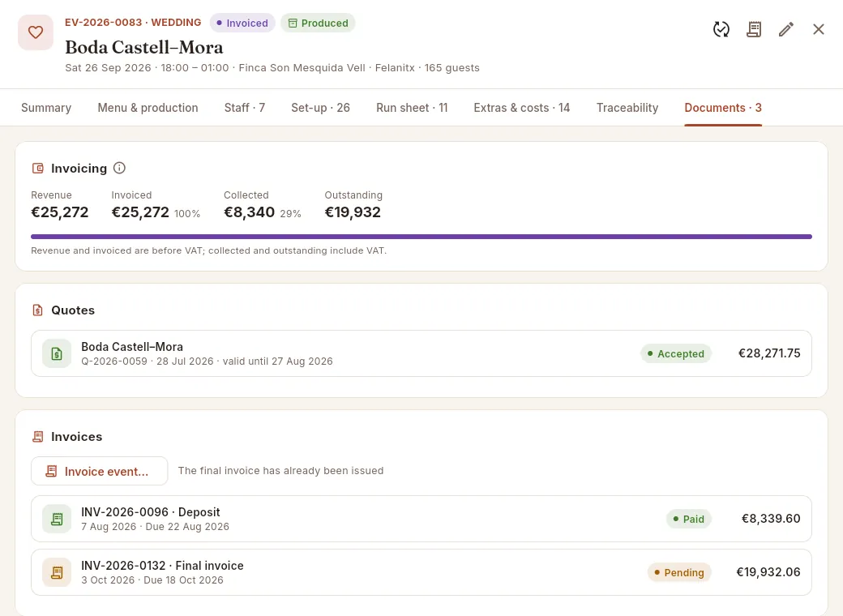Open INV-2026-0096 Deposit invoice row
The image size is (843, 616).
tap(421, 519)
